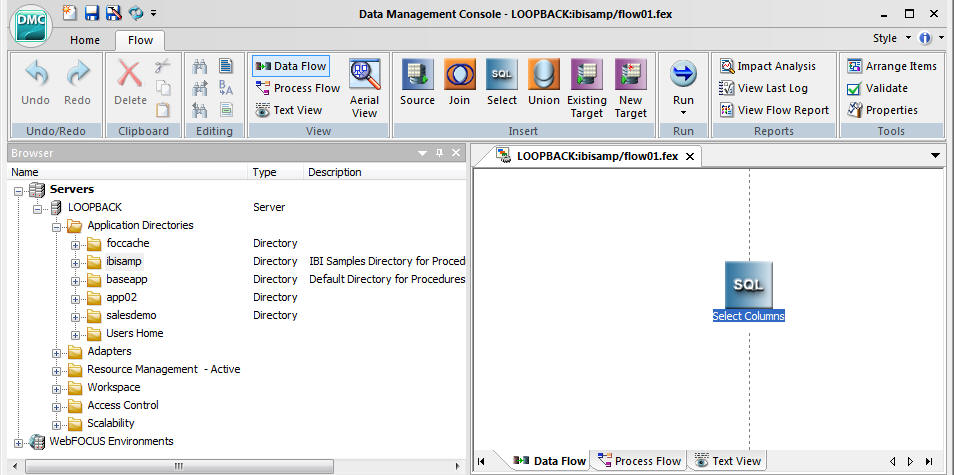Viewport: 954px width, 475px height.
Task: Toggle the Browser panel pin (auto hide)
Action: (439, 153)
